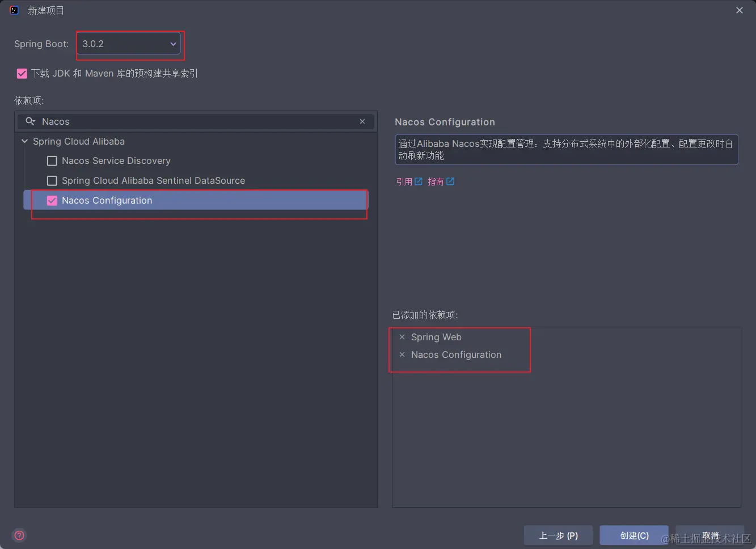
Task: Click the 创建(C) create button
Action: [x=634, y=535]
